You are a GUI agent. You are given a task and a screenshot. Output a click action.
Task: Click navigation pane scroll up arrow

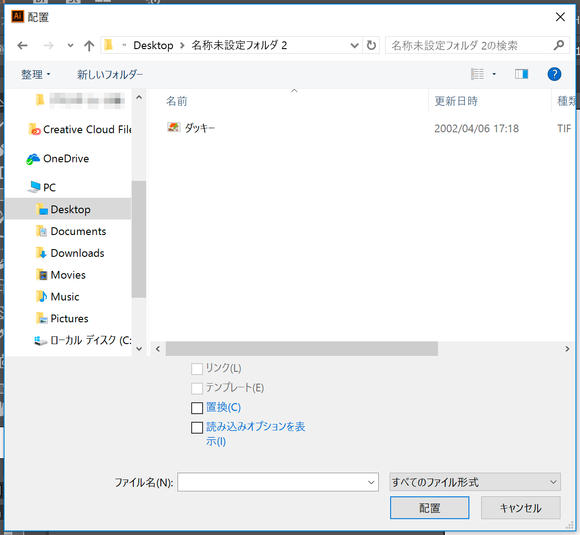139,98
